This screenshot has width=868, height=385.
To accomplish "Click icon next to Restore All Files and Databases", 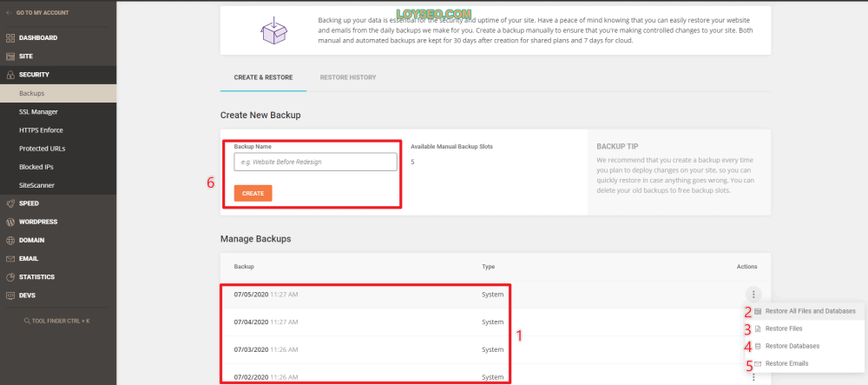I will tap(758, 311).
